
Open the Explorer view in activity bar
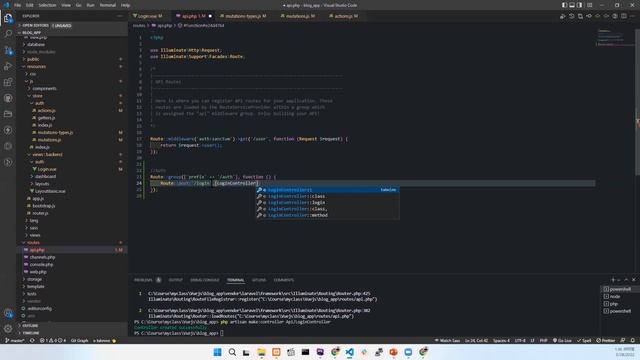(x=8, y=18)
